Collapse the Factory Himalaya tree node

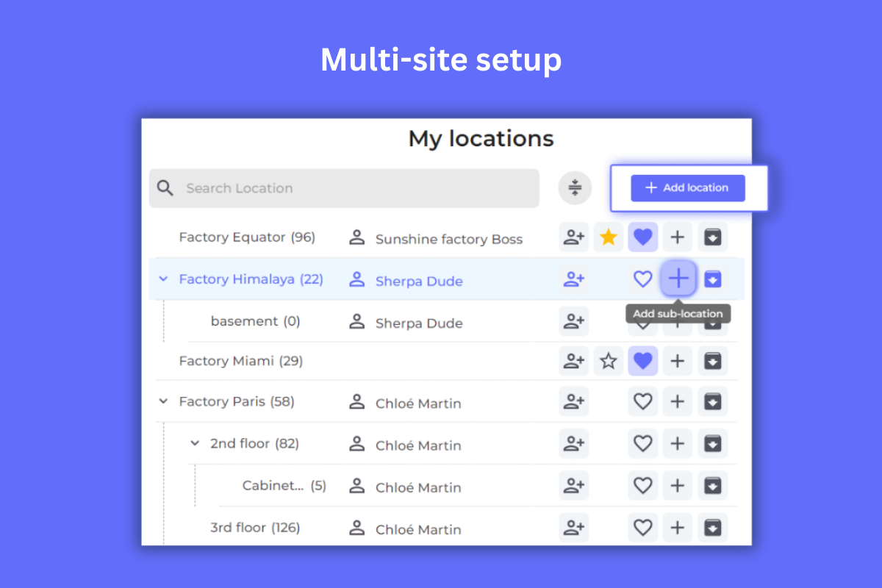[163, 279]
